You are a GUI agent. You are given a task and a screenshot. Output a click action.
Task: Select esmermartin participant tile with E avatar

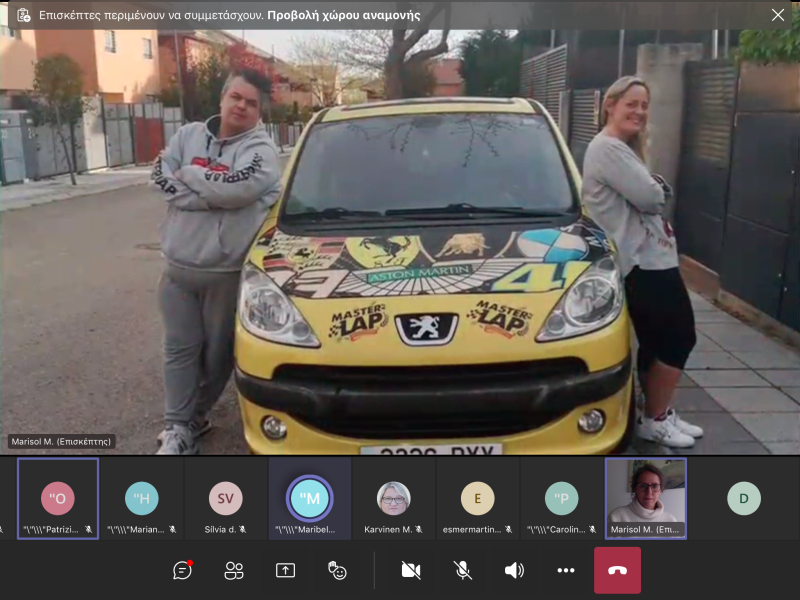click(477, 498)
